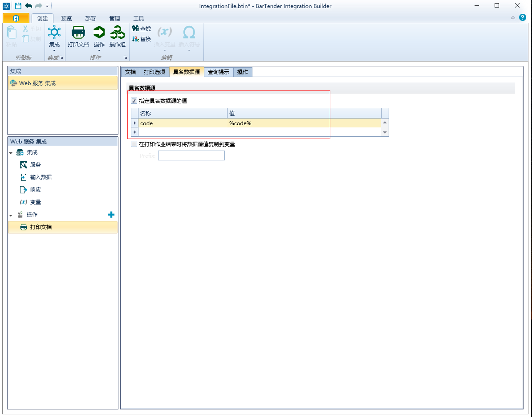Click the Save icon in title bar
This screenshot has height=417, width=532.
pyautogui.click(x=18, y=6)
